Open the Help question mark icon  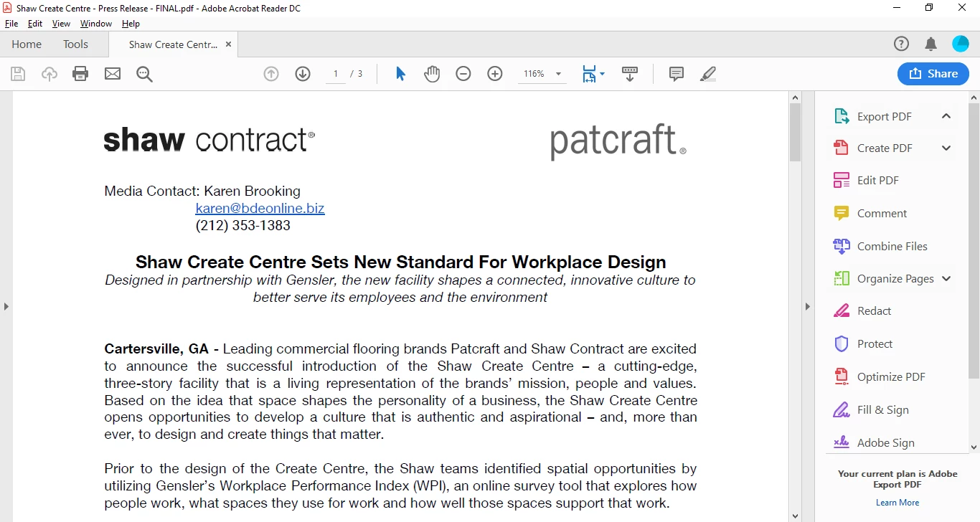click(x=901, y=44)
